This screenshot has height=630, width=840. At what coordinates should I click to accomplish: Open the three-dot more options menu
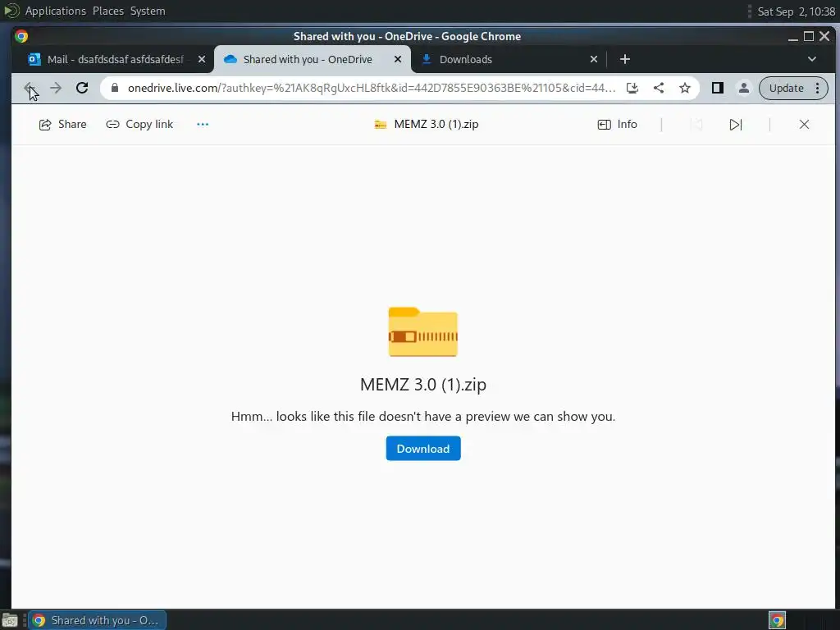(203, 125)
